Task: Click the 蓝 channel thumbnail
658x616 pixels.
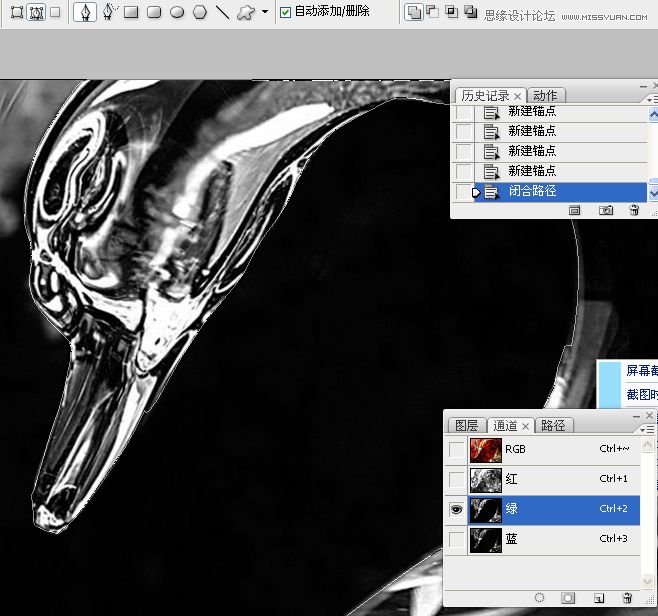Action: [x=485, y=540]
